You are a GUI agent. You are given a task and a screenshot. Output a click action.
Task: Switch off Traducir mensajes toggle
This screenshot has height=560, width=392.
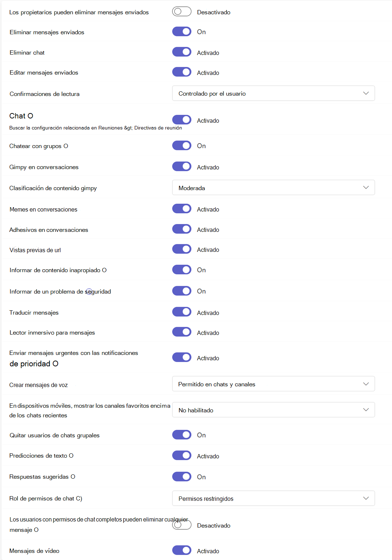pyautogui.click(x=182, y=312)
